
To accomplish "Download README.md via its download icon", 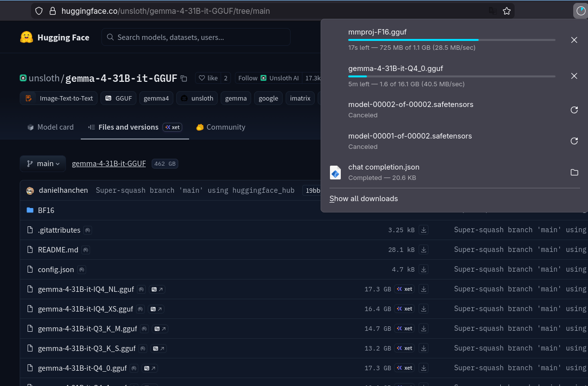I will (424, 250).
